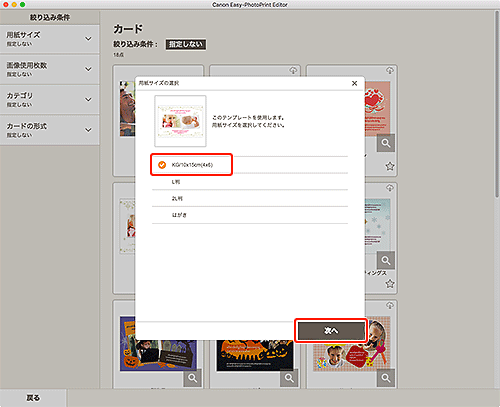Open the black pumpkin Halloween template
Screen dimensions: 500x407
255,355
